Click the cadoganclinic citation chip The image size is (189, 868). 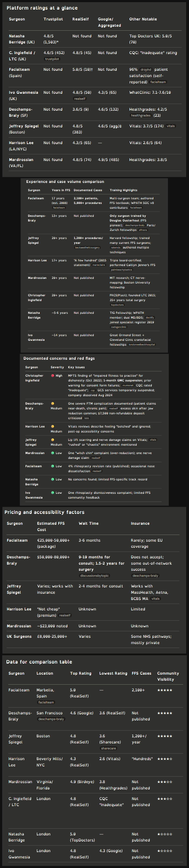point(119,327)
